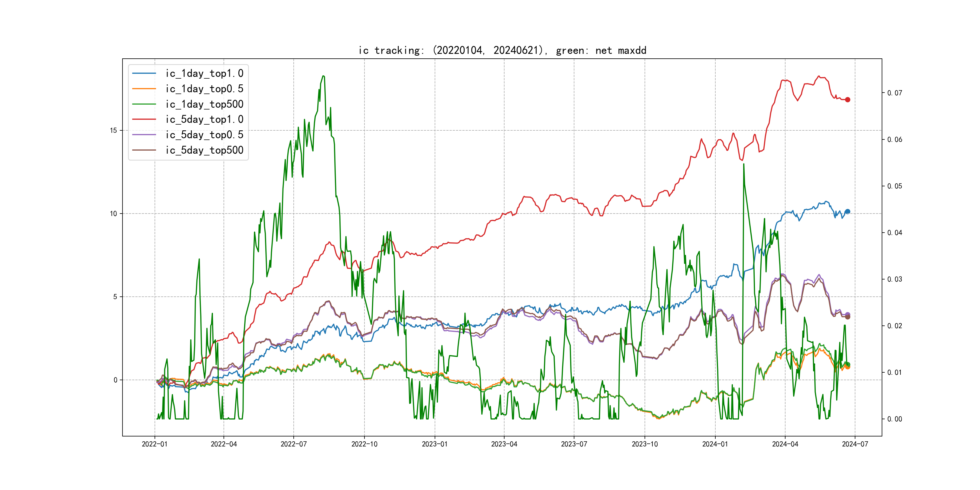Select the ic_5day_top500 legend label text
Image resolution: width=980 pixels, height=490 pixels.
coord(204,150)
